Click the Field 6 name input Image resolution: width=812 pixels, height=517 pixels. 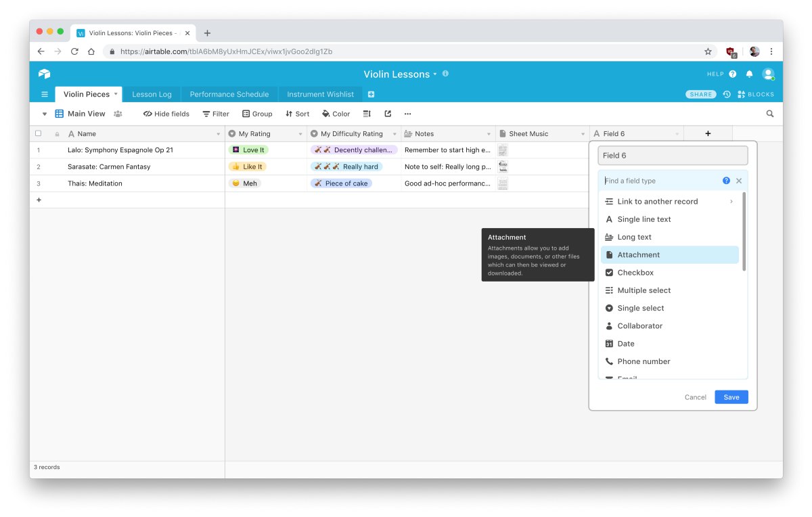(x=673, y=155)
